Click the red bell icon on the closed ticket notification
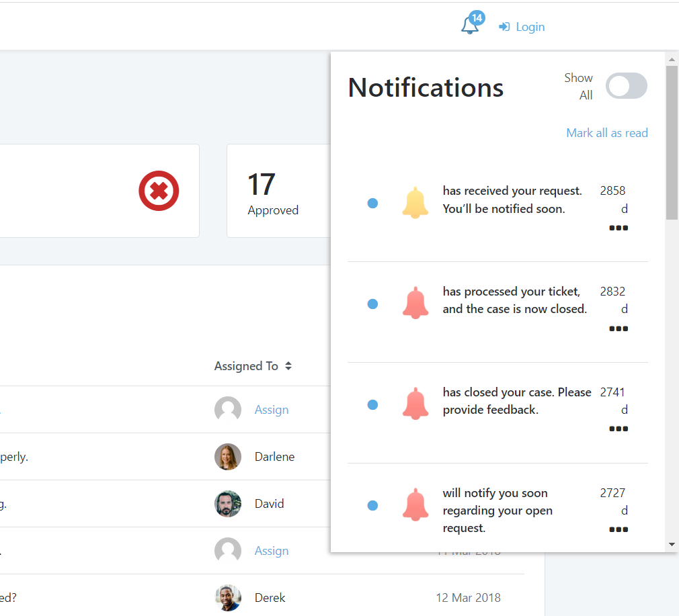The width and height of the screenshot is (679, 616). coord(415,303)
